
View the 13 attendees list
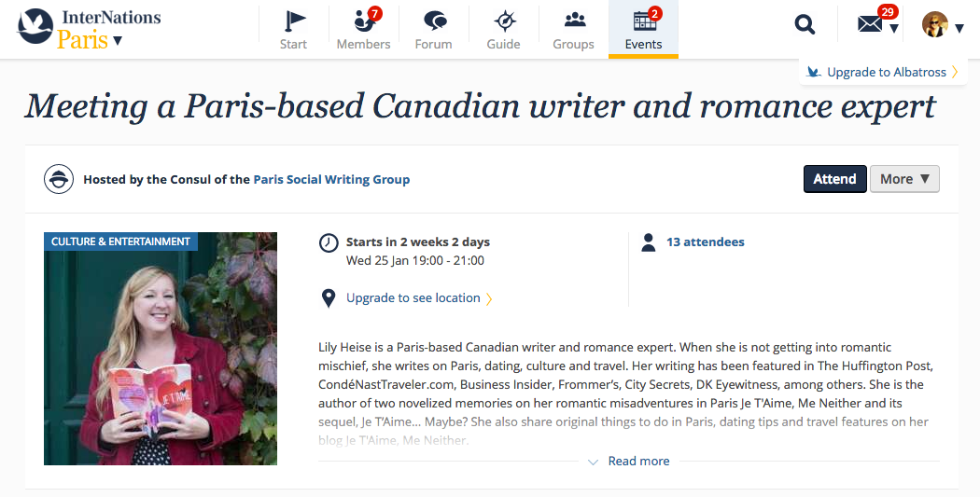point(705,242)
